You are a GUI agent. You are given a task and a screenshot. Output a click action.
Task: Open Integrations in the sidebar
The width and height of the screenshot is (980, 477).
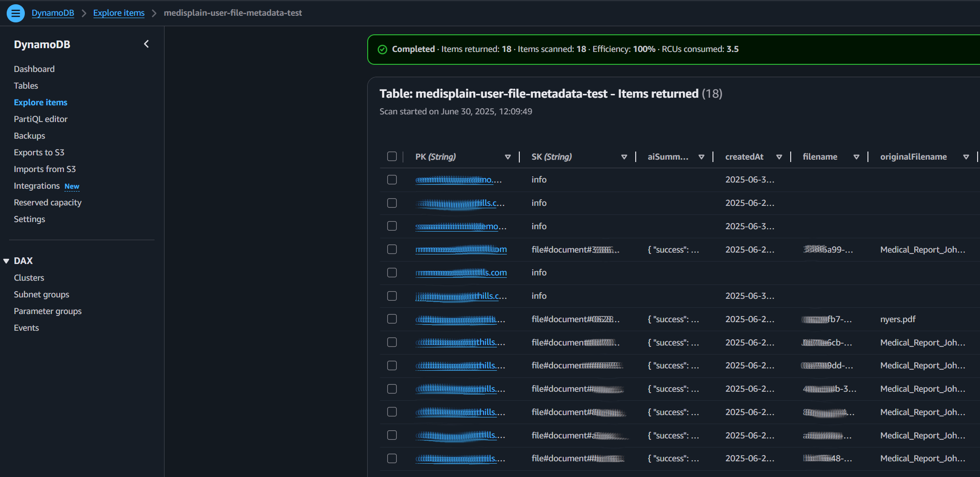37,186
